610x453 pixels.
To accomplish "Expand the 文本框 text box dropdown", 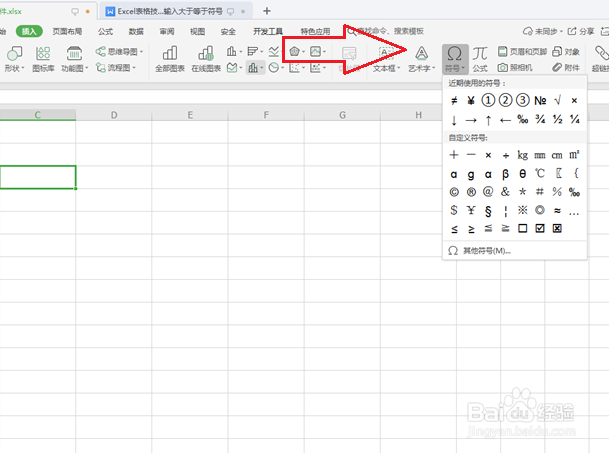I will click(x=386, y=59).
